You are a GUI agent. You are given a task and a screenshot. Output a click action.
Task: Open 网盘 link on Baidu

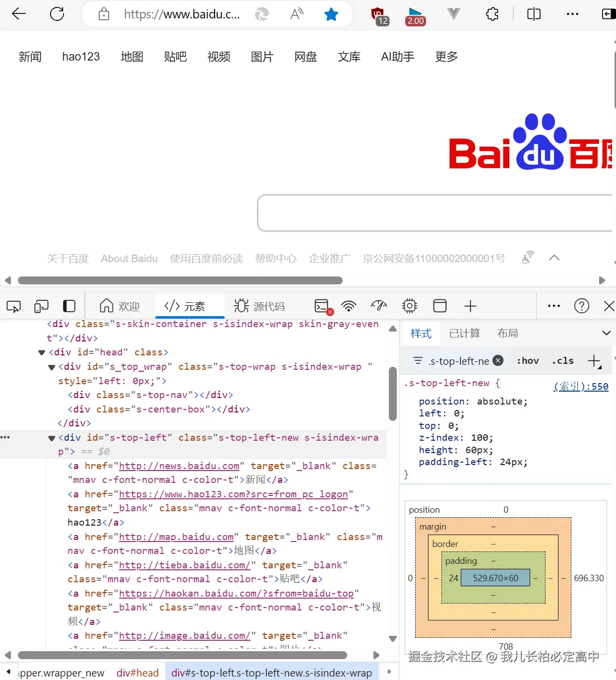tap(306, 57)
